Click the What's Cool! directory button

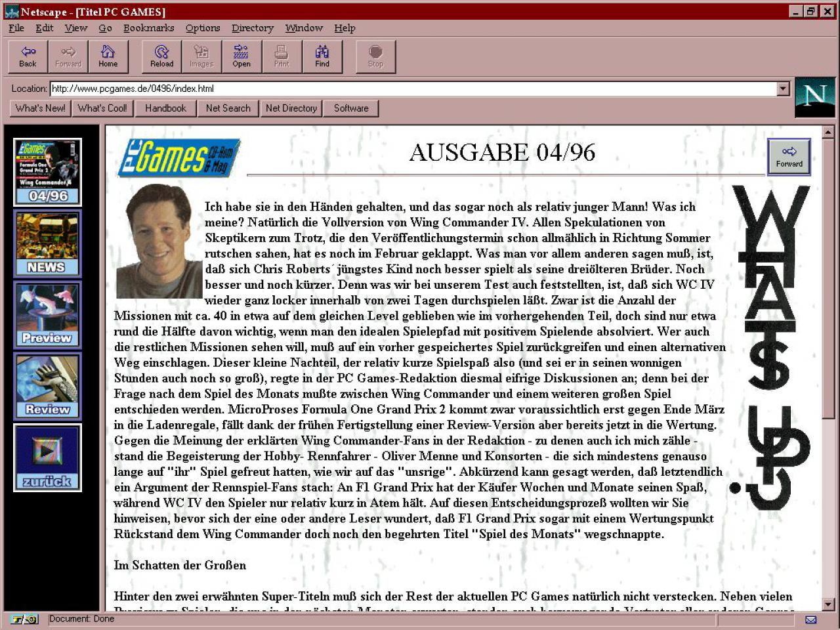(102, 108)
